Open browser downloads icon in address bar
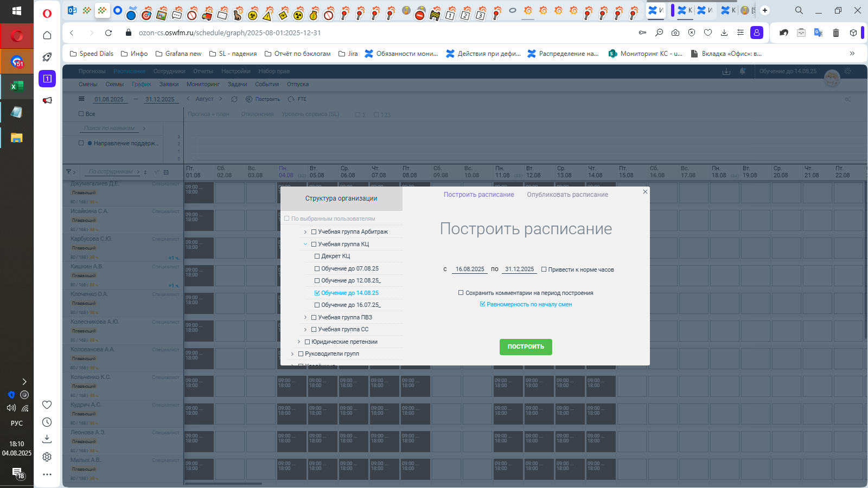This screenshot has height=488, width=868. (x=724, y=33)
